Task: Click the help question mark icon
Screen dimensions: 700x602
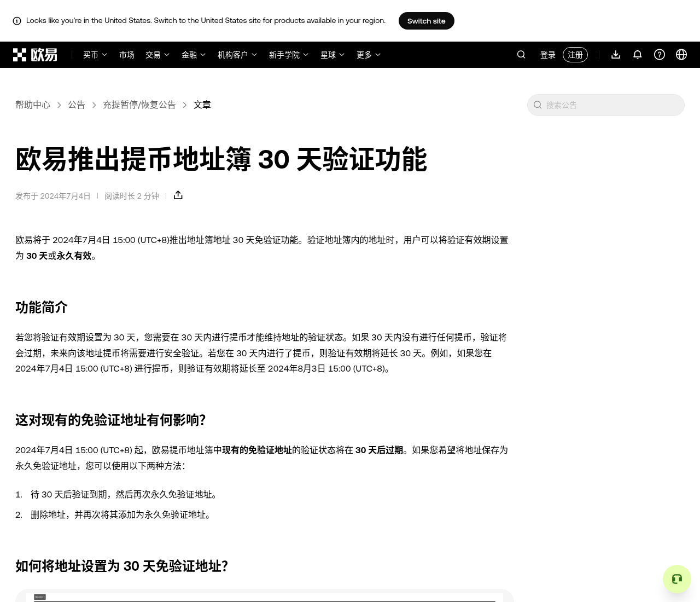Action: [x=660, y=55]
